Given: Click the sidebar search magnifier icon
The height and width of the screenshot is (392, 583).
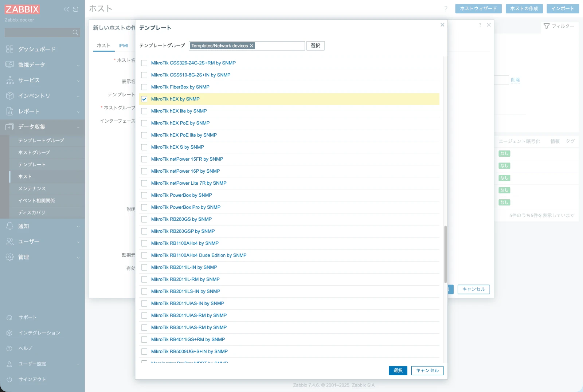Looking at the screenshot, I should [x=75, y=33].
